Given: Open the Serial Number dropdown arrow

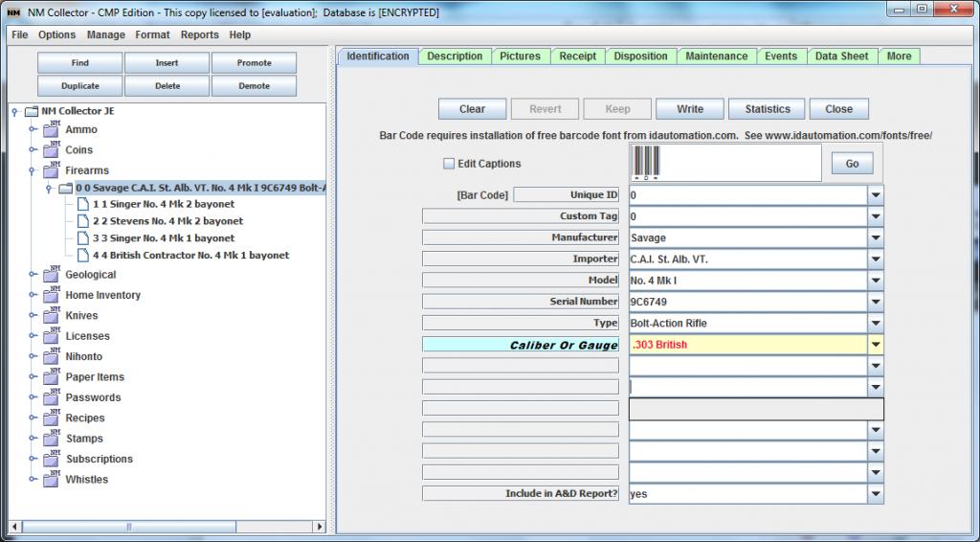Looking at the screenshot, I should (x=876, y=302).
